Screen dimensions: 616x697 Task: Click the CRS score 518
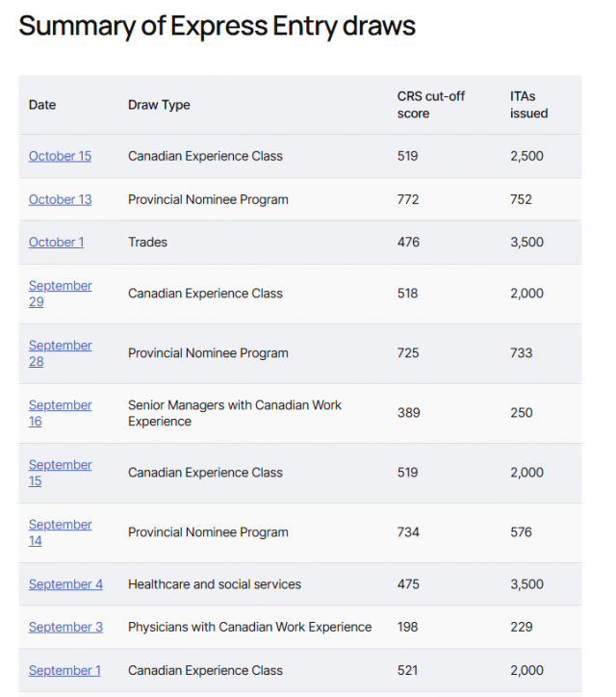pos(407,294)
